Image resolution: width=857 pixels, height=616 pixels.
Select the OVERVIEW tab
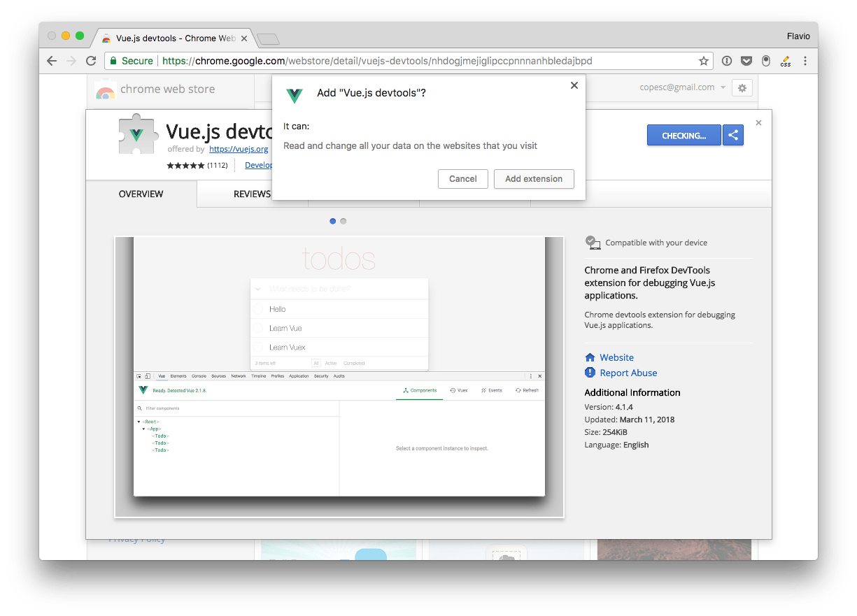141,194
